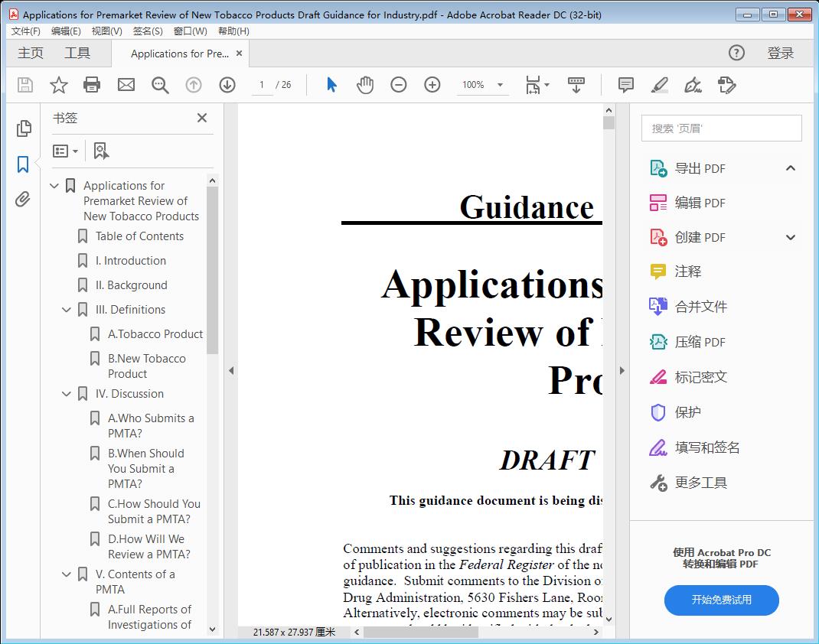Toggle the page thumbnails panel
This screenshot has width=819, height=644.
[x=22, y=128]
